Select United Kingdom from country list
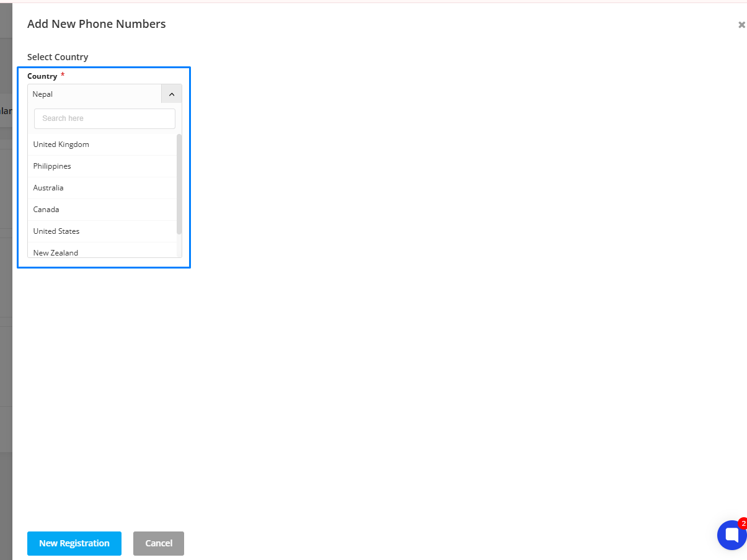This screenshot has width=747, height=560. (102, 144)
